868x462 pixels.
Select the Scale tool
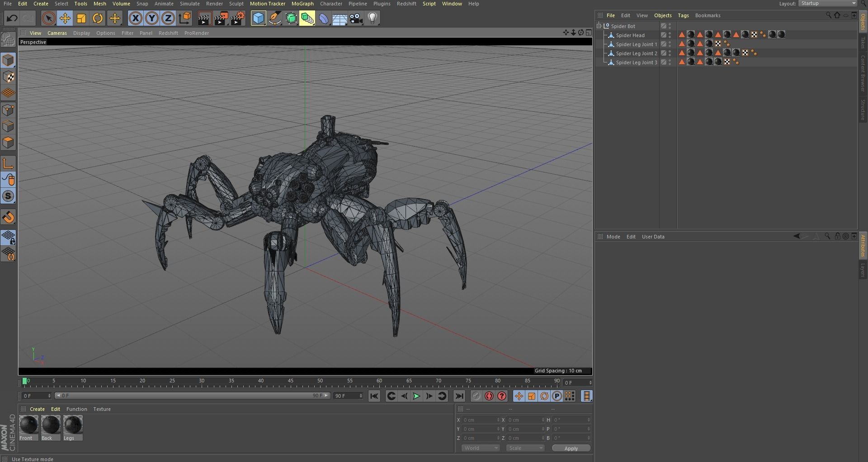(81, 19)
